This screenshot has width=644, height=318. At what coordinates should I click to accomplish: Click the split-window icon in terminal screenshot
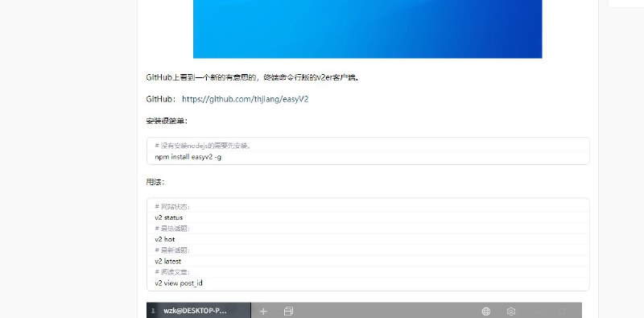click(x=288, y=312)
